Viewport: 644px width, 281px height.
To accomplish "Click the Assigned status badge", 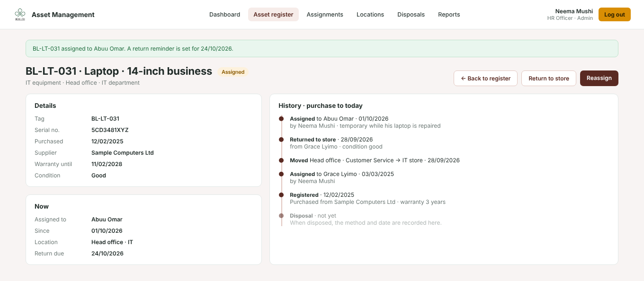I will click(x=233, y=72).
